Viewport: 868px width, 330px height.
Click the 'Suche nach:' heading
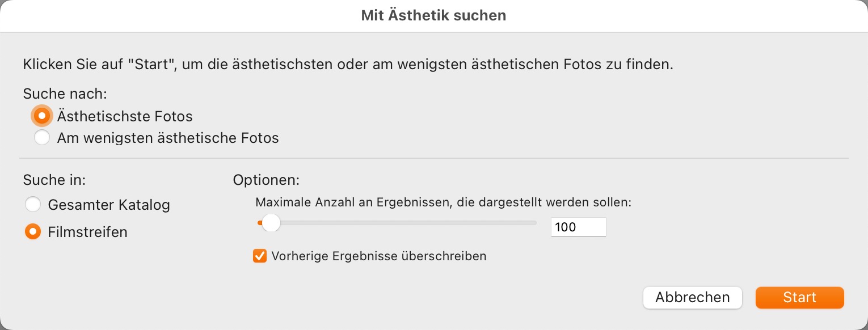click(65, 94)
